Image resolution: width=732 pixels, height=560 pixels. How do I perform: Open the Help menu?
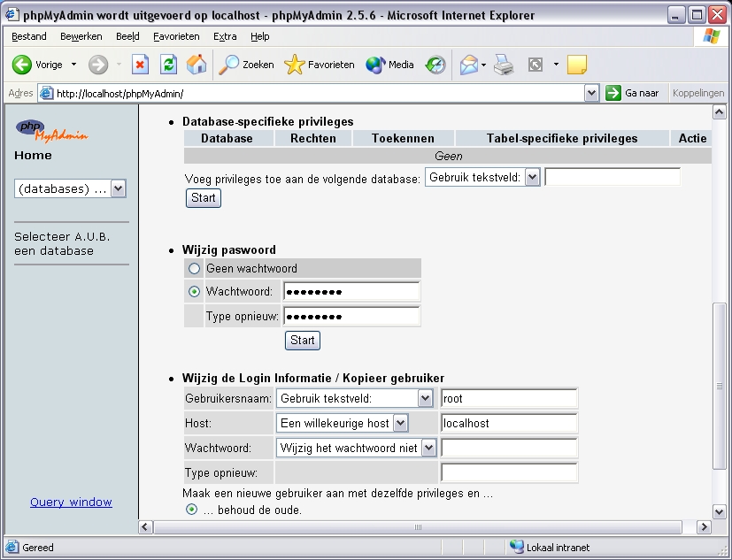pyautogui.click(x=260, y=36)
